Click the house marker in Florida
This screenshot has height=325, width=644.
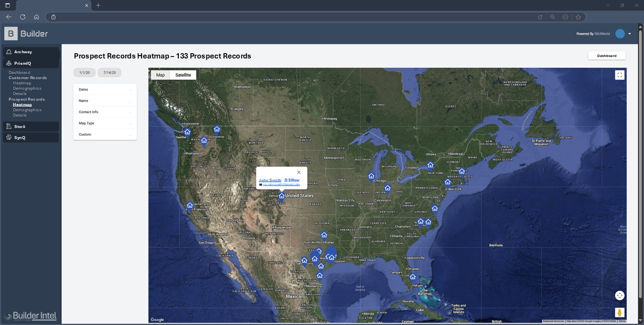tap(413, 277)
